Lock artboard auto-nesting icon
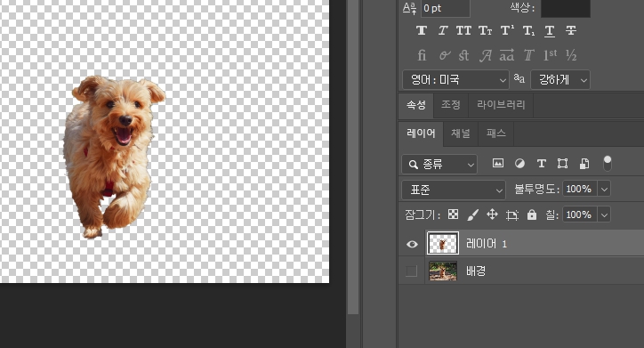The width and height of the screenshot is (644, 348). click(511, 214)
